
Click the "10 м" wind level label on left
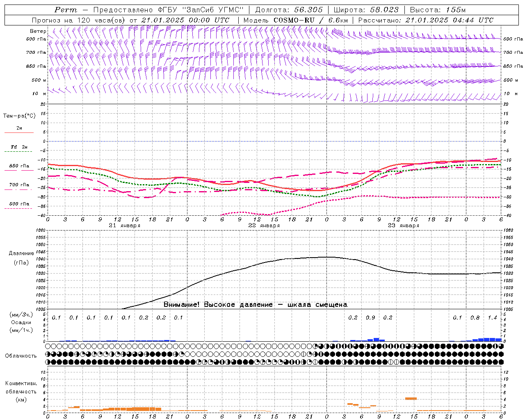[39, 94]
